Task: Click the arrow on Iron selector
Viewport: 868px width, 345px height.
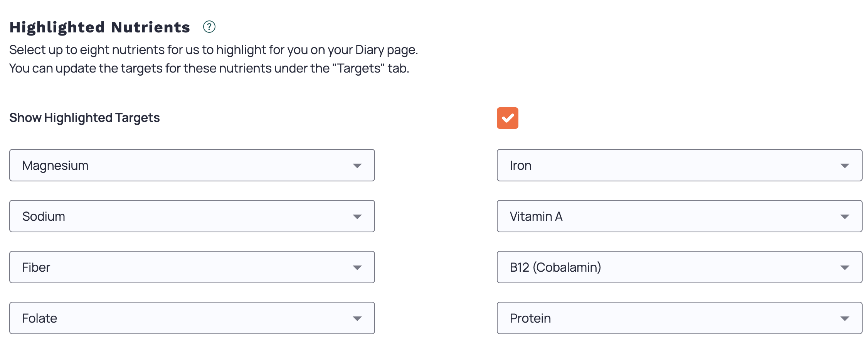Action: coord(845,166)
